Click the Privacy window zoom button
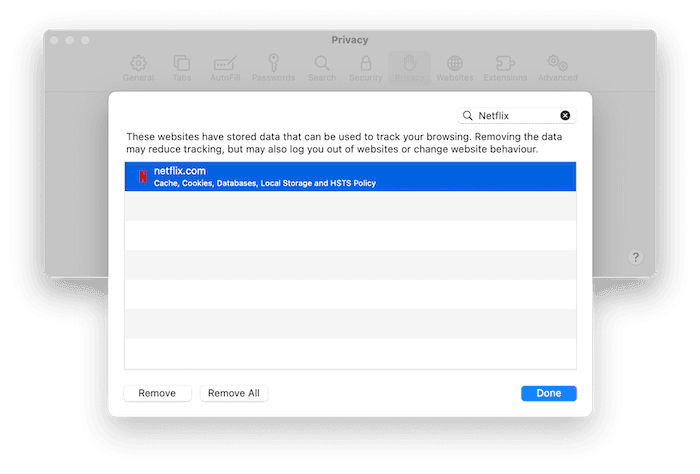This screenshot has height=474, width=700. tap(85, 40)
